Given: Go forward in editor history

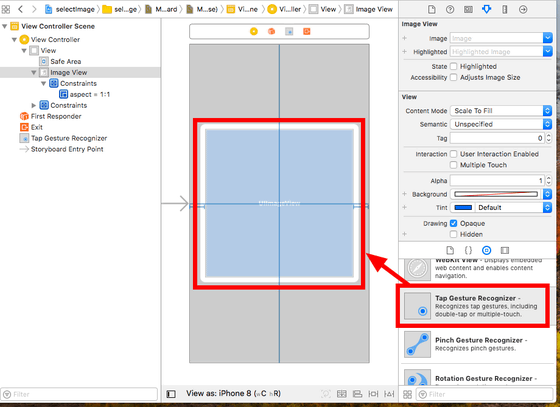Looking at the screenshot, I should coord(34,9).
